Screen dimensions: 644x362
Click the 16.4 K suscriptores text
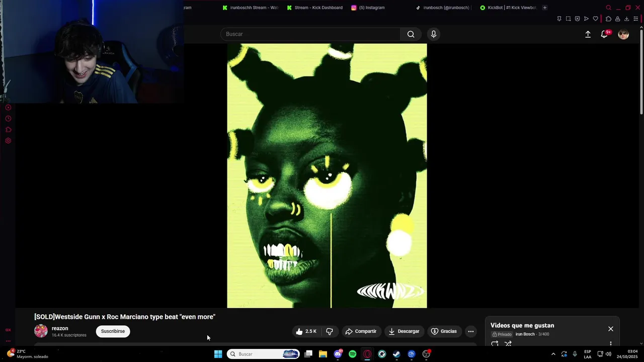69,335
